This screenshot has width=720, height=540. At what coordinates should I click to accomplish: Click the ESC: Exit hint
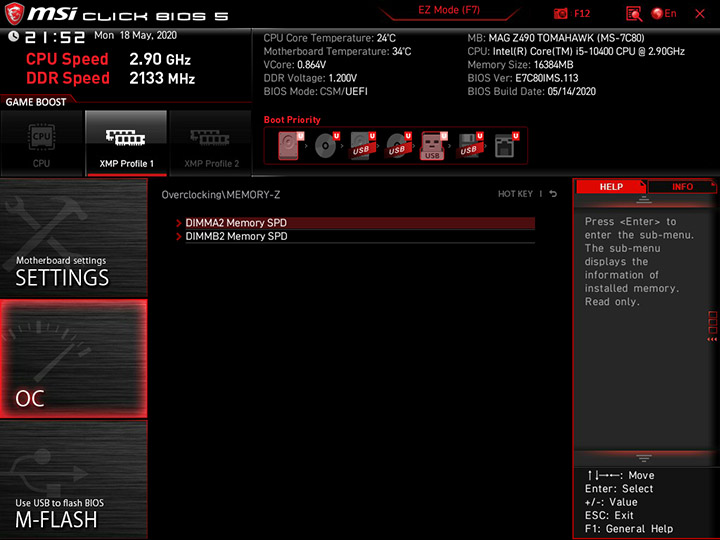click(609, 515)
